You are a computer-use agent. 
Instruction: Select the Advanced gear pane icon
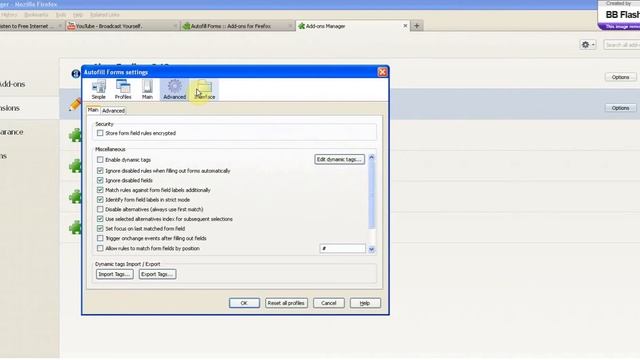pos(175,90)
